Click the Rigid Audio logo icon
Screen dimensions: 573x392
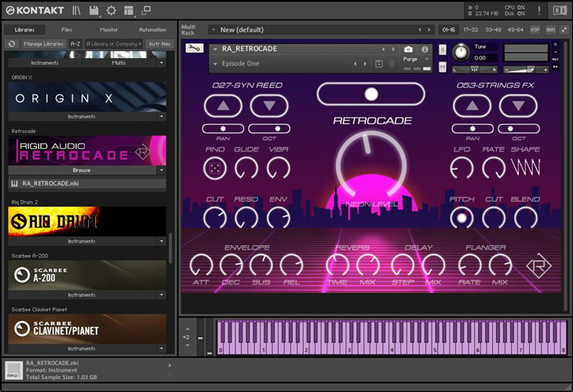pyautogui.click(x=538, y=265)
